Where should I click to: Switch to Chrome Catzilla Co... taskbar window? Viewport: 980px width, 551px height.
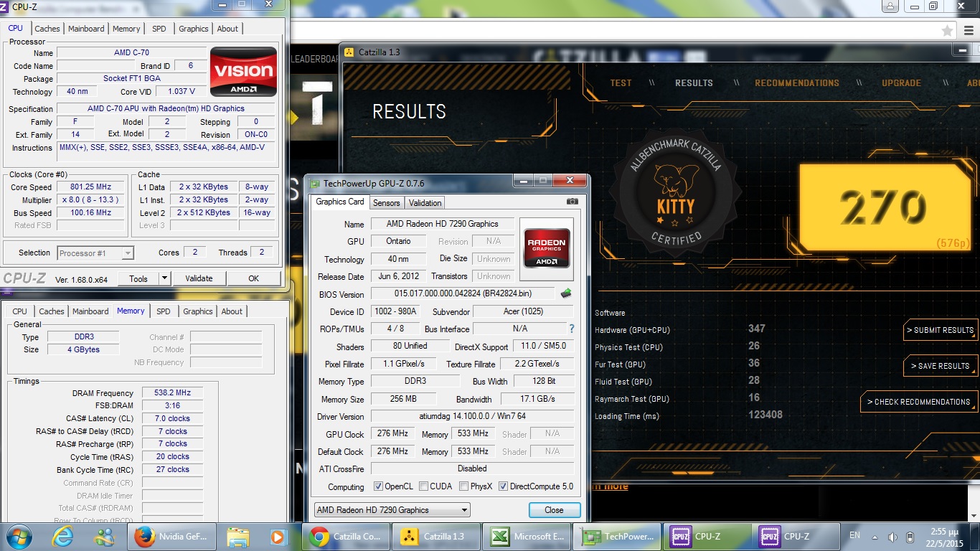347,536
